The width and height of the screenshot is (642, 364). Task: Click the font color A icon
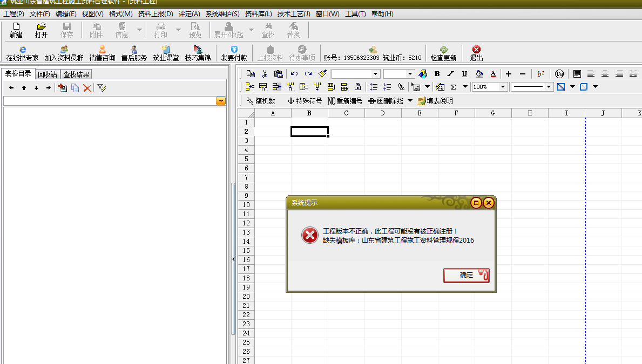coord(493,74)
